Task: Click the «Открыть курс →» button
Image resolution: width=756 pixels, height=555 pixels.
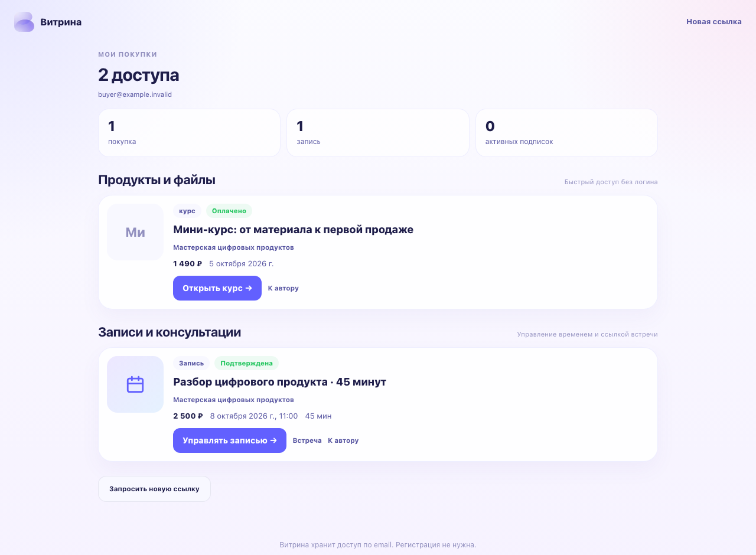Action: (217, 288)
